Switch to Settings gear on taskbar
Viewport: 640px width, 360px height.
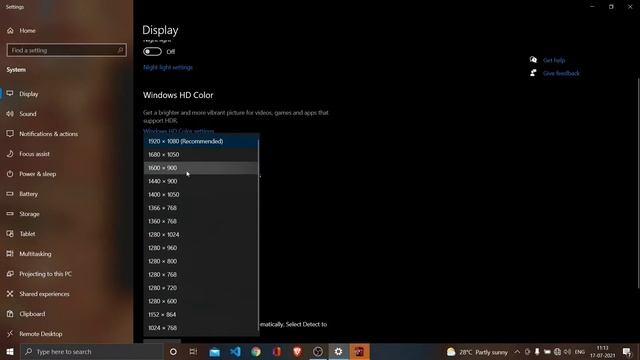click(339, 351)
